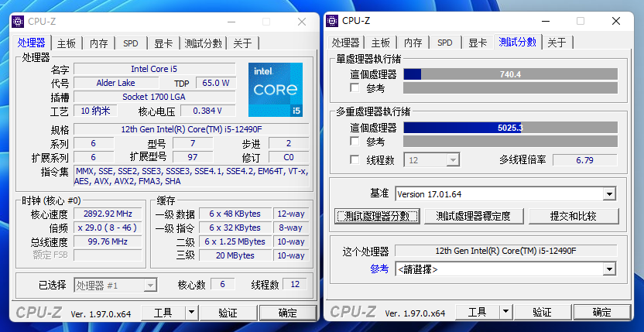
Task: Click the 修订 value C0
Action: coord(289,157)
